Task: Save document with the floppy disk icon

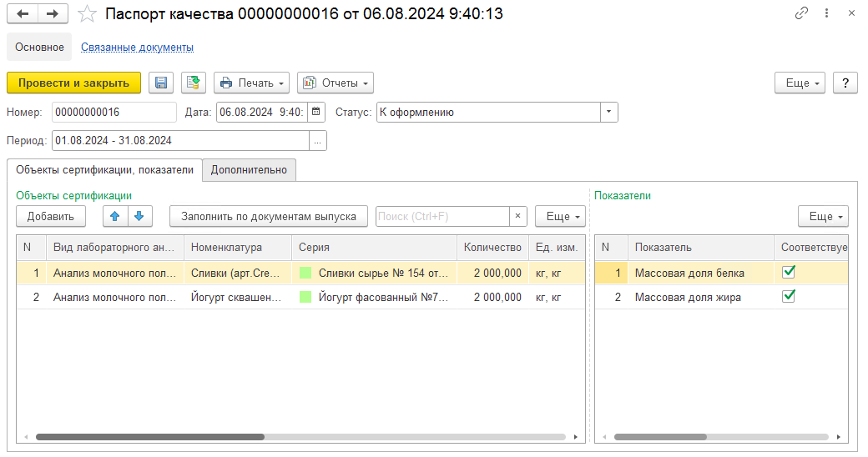Action: (x=161, y=83)
